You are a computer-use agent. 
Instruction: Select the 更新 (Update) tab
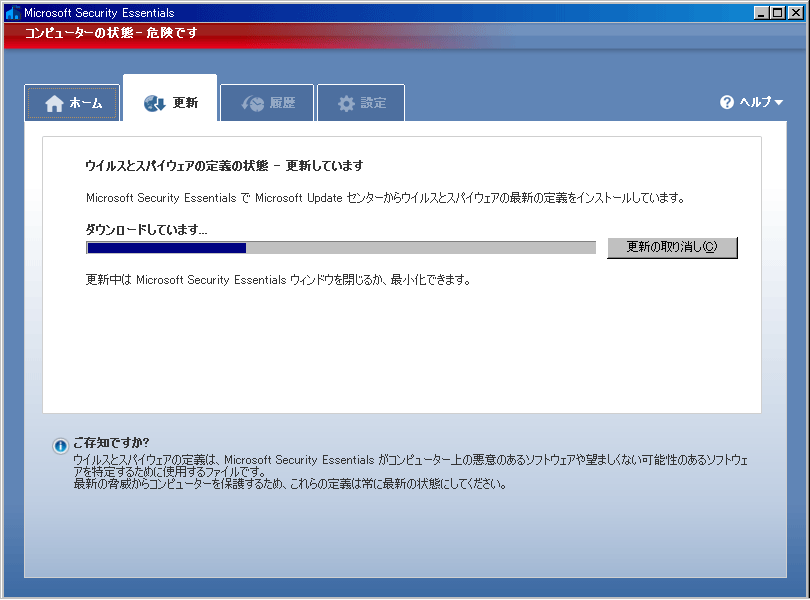(x=170, y=100)
